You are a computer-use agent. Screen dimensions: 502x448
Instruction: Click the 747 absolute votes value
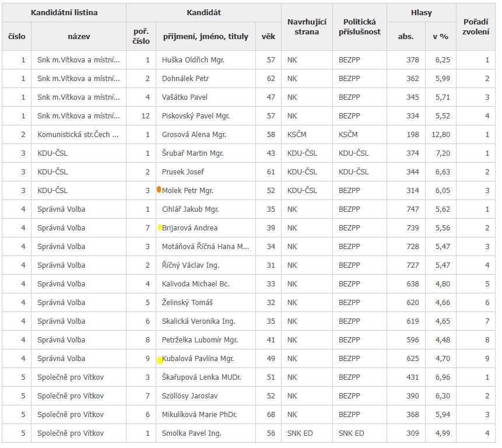[x=412, y=209]
